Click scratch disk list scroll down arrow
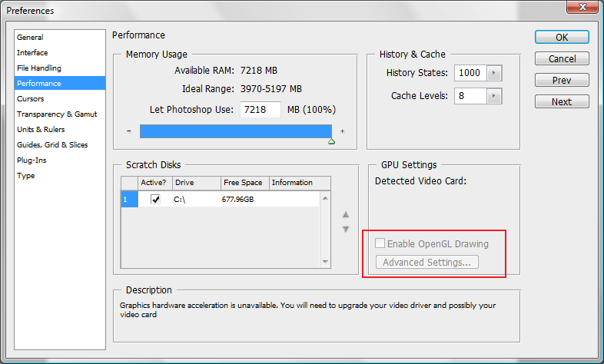Screen dimensions: 604x364 325,262
